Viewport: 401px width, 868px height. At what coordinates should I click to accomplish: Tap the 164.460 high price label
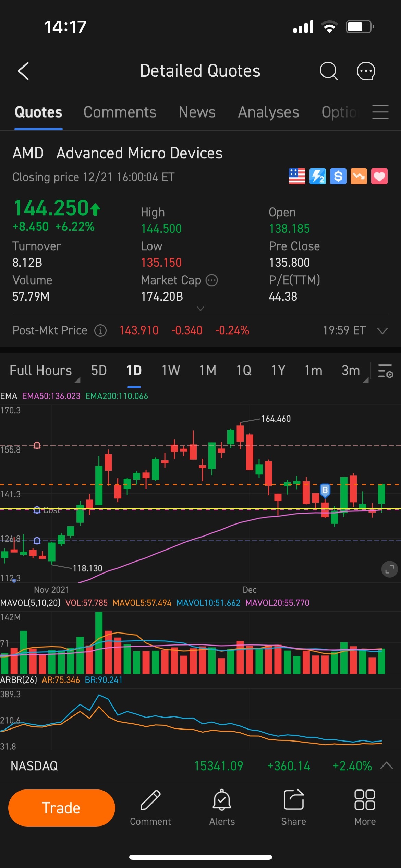pos(276,419)
